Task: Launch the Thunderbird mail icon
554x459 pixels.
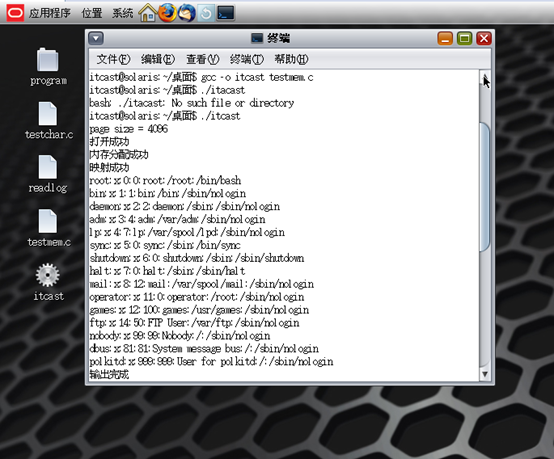Action: click(187, 13)
